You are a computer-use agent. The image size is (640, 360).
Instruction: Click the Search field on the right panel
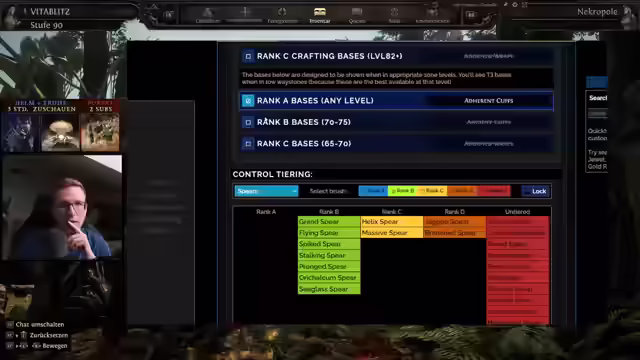(598, 114)
